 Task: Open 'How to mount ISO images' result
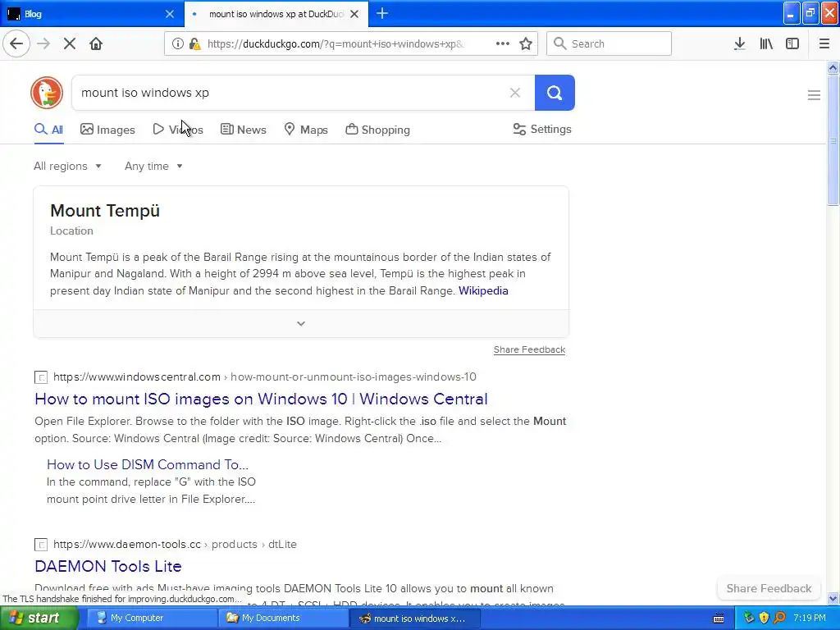(x=261, y=399)
